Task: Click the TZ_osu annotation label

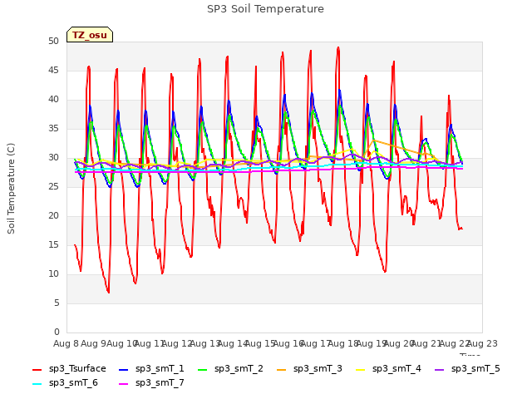Action: pos(90,35)
